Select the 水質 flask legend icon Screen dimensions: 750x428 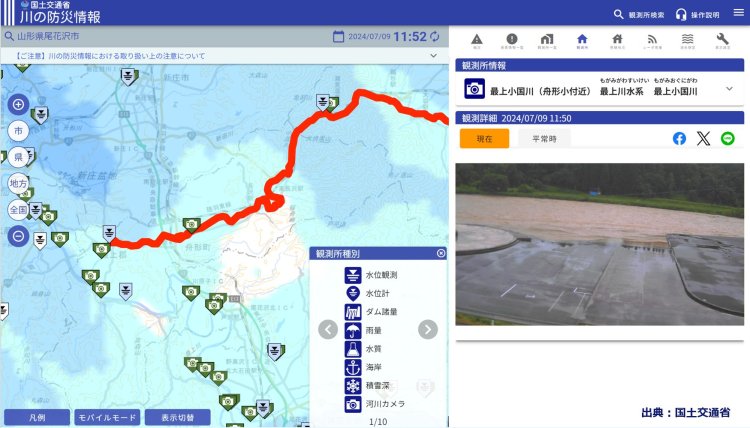click(x=353, y=349)
